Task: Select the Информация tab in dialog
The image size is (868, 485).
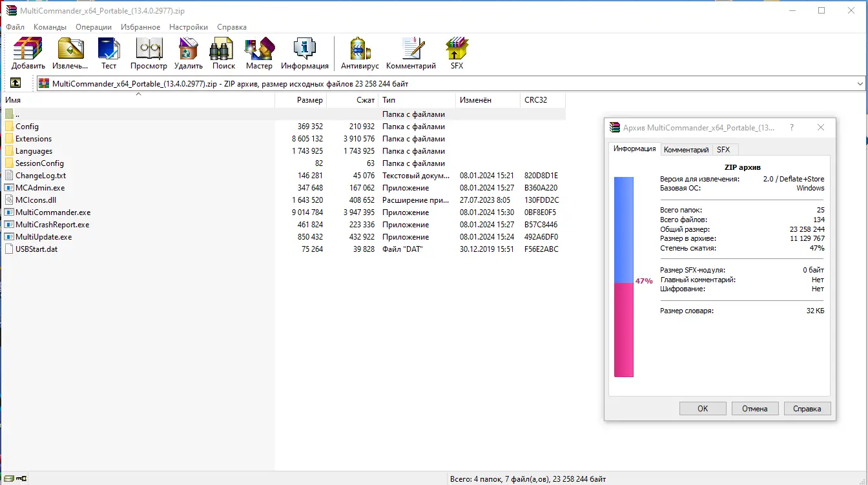Action: [x=635, y=149]
